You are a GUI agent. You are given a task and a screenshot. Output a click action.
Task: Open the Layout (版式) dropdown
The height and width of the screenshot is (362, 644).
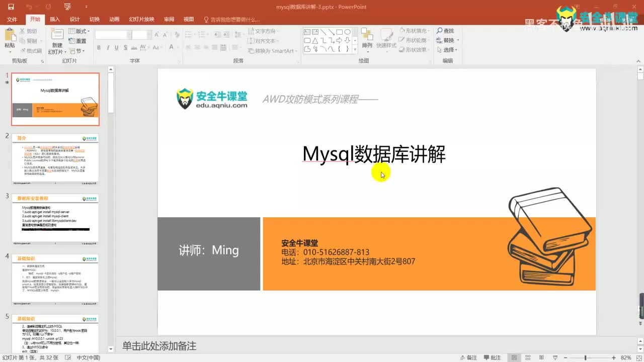(78, 31)
